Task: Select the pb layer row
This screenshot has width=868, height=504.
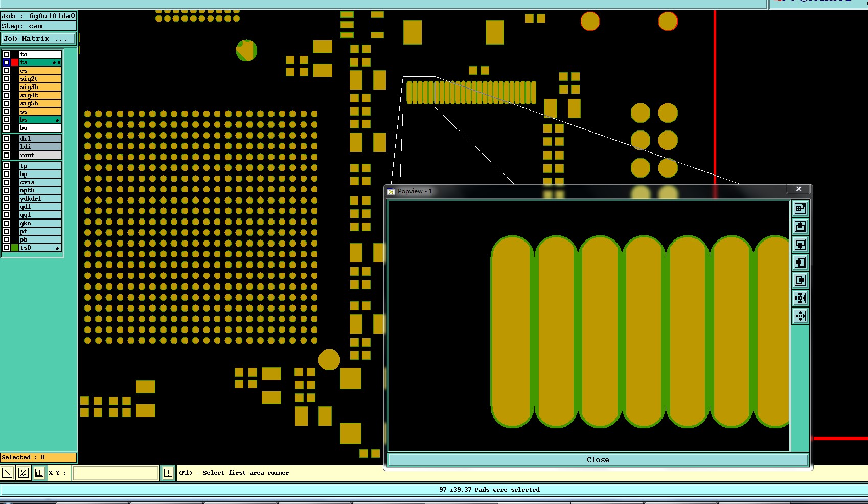Action: point(40,239)
